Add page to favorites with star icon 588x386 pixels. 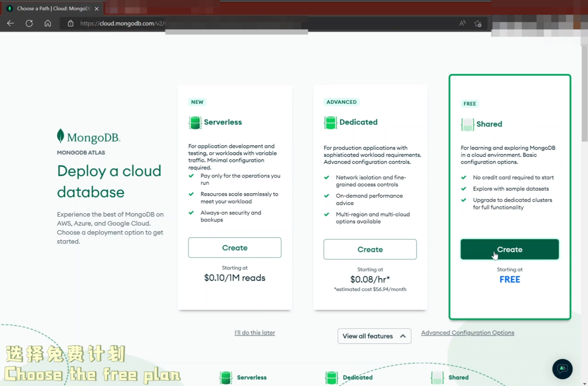coord(478,24)
